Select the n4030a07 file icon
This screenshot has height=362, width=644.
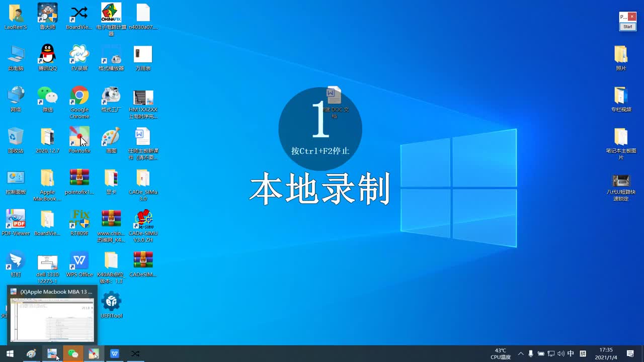(x=143, y=17)
